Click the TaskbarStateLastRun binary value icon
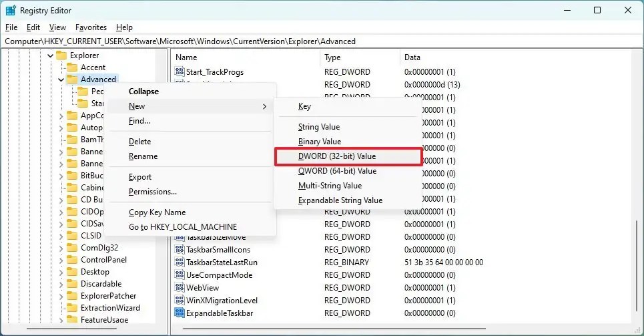 point(180,262)
